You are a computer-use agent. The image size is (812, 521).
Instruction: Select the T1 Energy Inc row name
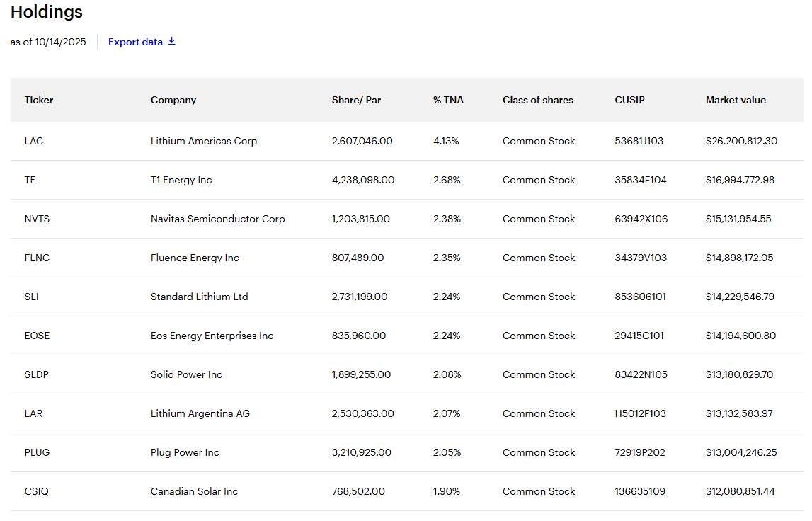[181, 180]
